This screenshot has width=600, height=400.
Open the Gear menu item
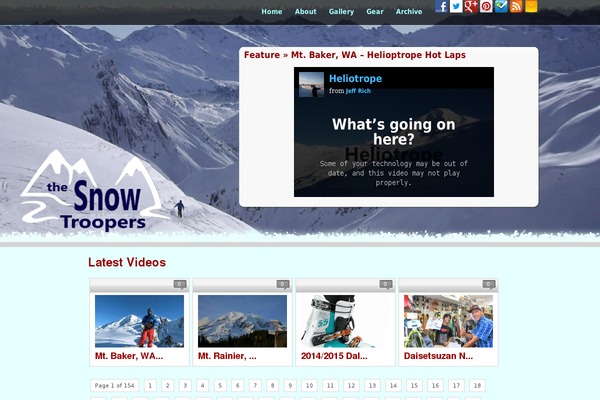(375, 11)
